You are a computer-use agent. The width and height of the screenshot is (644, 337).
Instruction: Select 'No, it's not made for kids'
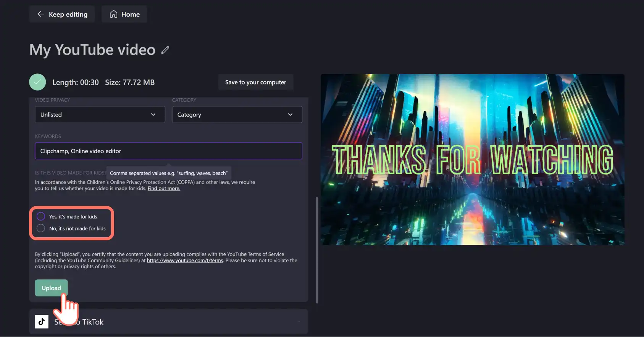[41, 228]
